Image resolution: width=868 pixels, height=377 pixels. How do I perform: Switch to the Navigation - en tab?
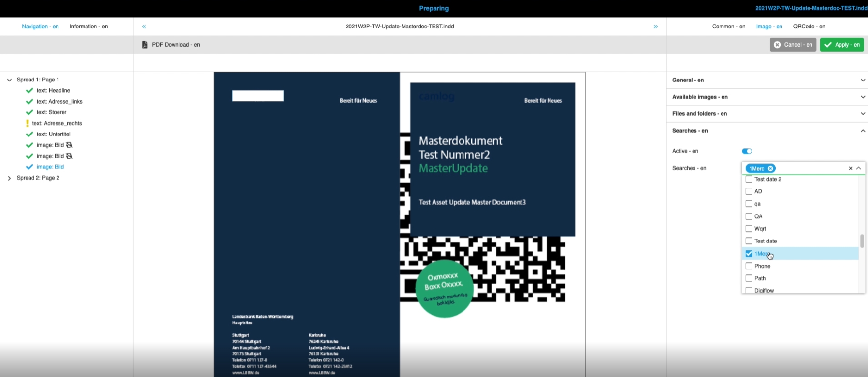point(40,27)
